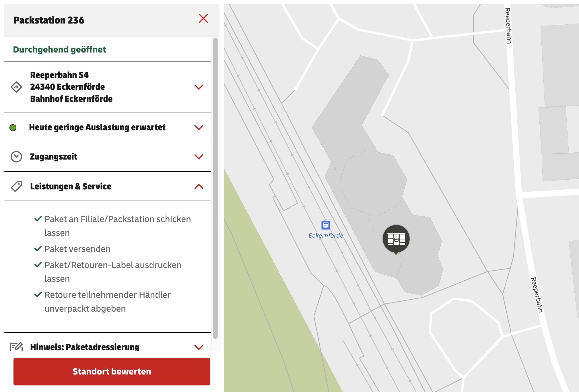Click the details panel vertical scrollbar
Screen dimensions: 579x392
(x=215, y=188)
